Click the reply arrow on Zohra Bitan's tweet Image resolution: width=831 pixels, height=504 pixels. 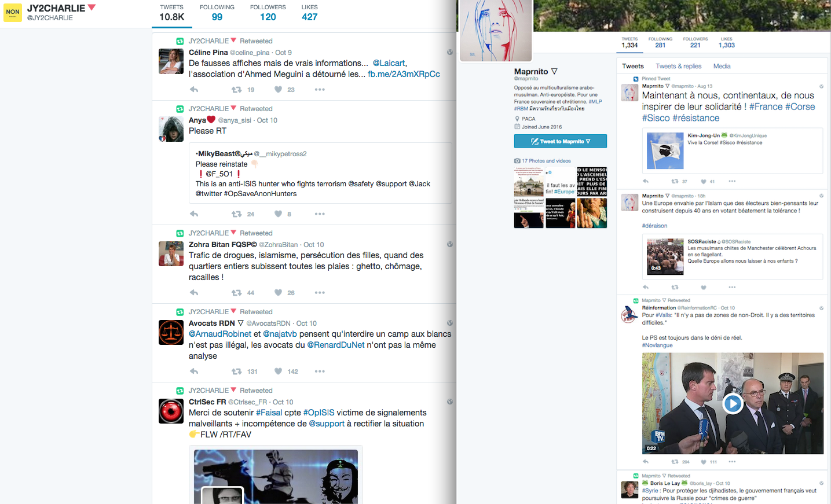coord(194,293)
